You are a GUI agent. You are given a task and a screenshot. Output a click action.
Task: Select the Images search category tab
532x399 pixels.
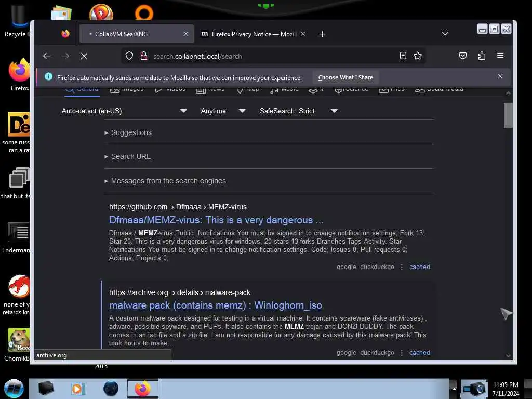[127, 89]
